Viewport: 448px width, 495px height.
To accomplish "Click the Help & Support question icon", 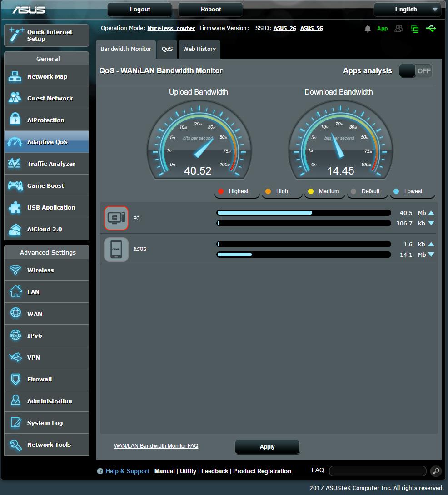I will coord(100,471).
